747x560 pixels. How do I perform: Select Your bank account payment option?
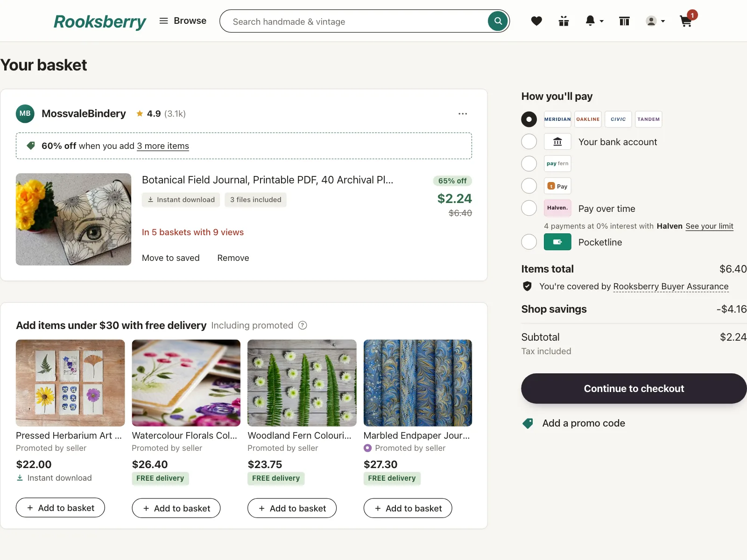pyautogui.click(x=529, y=141)
